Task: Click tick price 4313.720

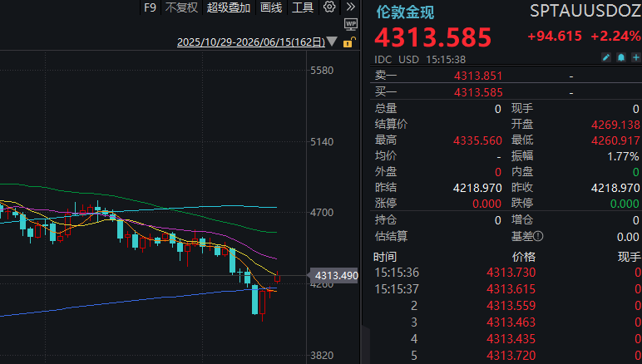Action: coord(511,356)
